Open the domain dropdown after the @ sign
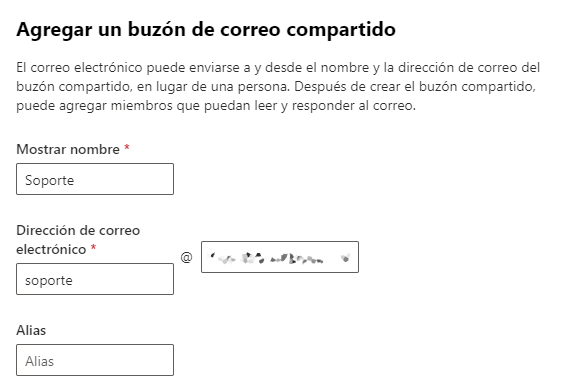 [x=280, y=257]
